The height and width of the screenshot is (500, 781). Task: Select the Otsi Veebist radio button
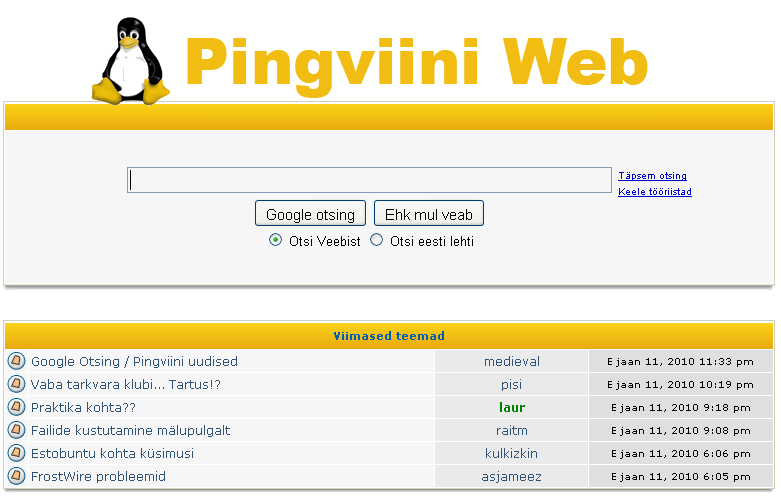coord(276,240)
